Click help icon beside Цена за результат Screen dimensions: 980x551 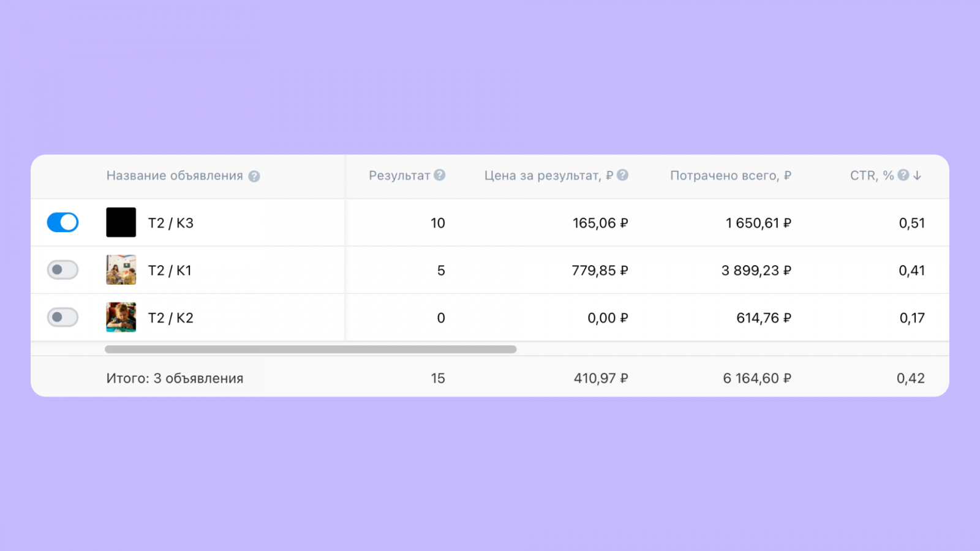pyautogui.click(x=622, y=175)
